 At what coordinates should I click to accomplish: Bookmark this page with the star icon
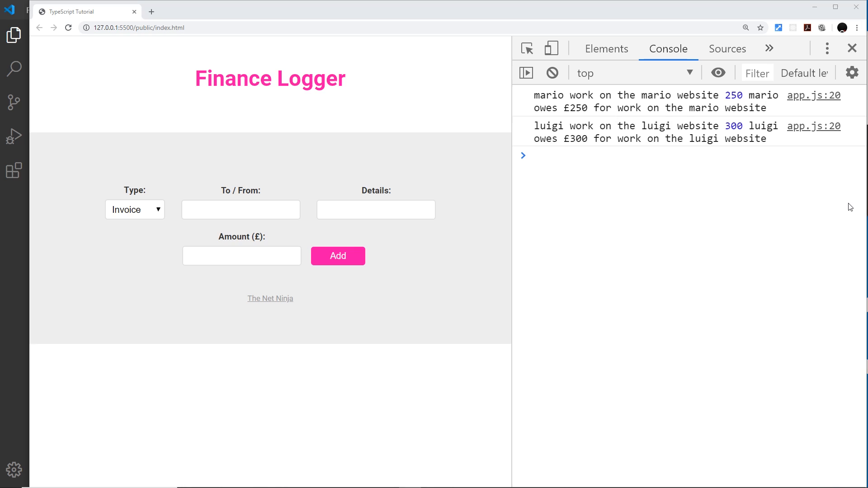[x=760, y=28]
